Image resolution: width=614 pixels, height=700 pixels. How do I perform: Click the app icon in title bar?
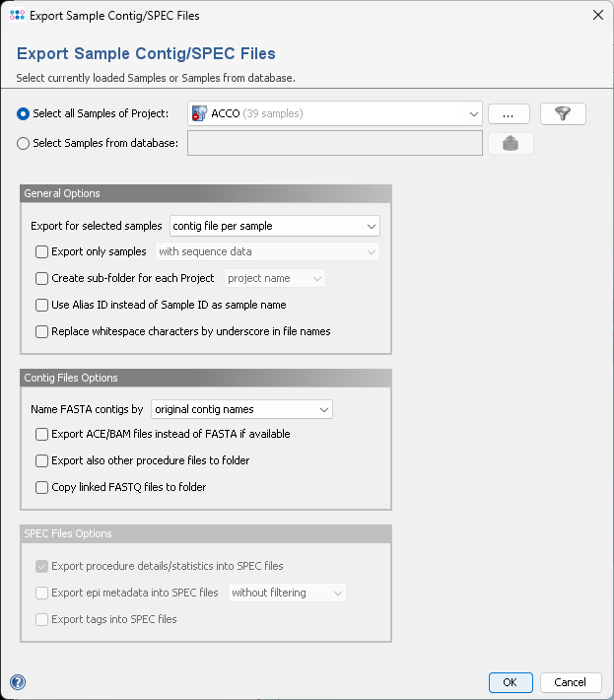coord(18,16)
